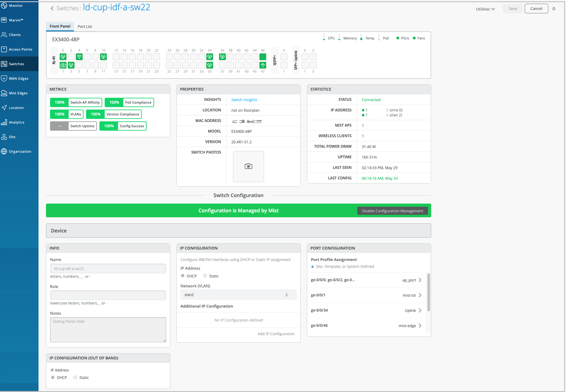
Task: Go to Access Points in sidebar
Action: (x=21, y=49)
